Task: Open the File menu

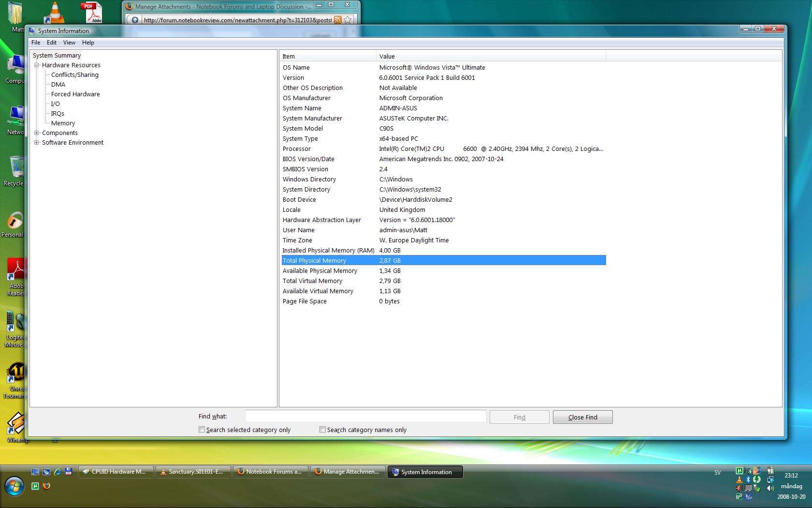Action: coord(36,43)
